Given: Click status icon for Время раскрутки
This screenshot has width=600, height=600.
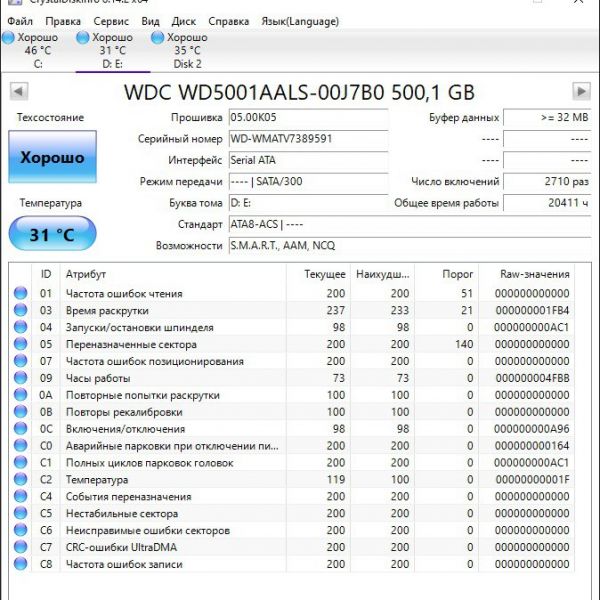Looking at the screenshot, I should pos(20,310).
